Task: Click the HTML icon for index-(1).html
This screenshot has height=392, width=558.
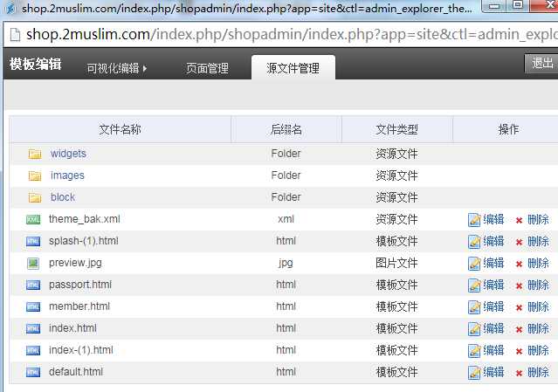Action: tap(33, 351)
